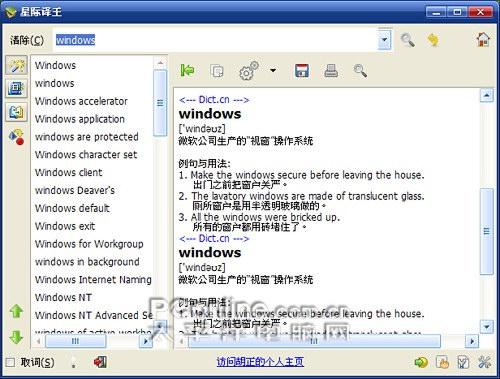Toggle the 取词(S) checkbox
Image resolution: width=500 pixels, height=379 pixels.
tap(11, 362)
